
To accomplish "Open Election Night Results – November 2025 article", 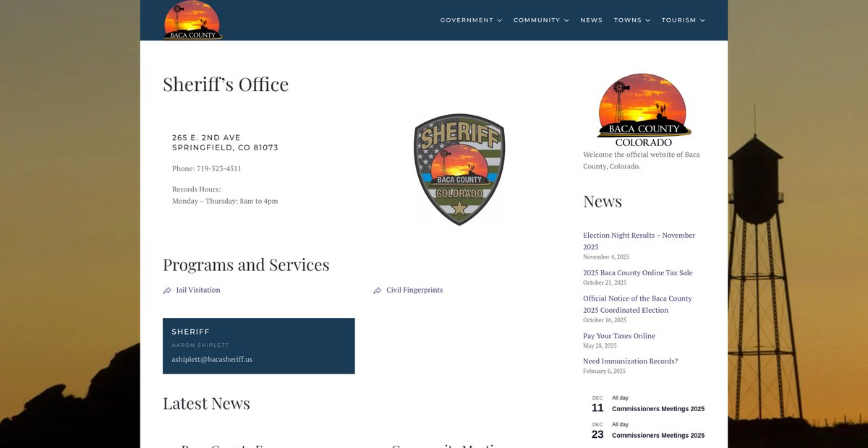I will (639, 241).
